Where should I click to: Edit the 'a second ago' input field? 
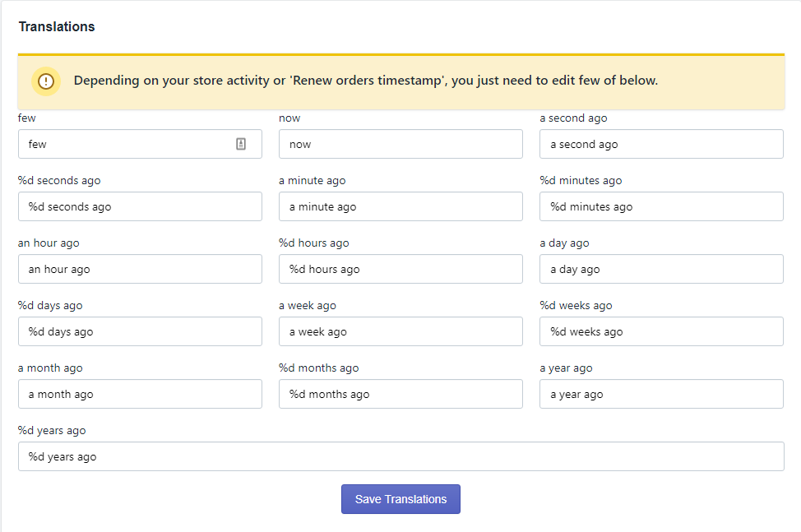click(661, 144)
